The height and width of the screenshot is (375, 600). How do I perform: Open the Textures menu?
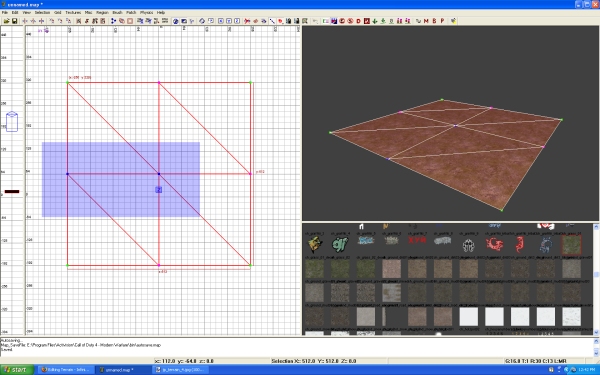(73, 12)
